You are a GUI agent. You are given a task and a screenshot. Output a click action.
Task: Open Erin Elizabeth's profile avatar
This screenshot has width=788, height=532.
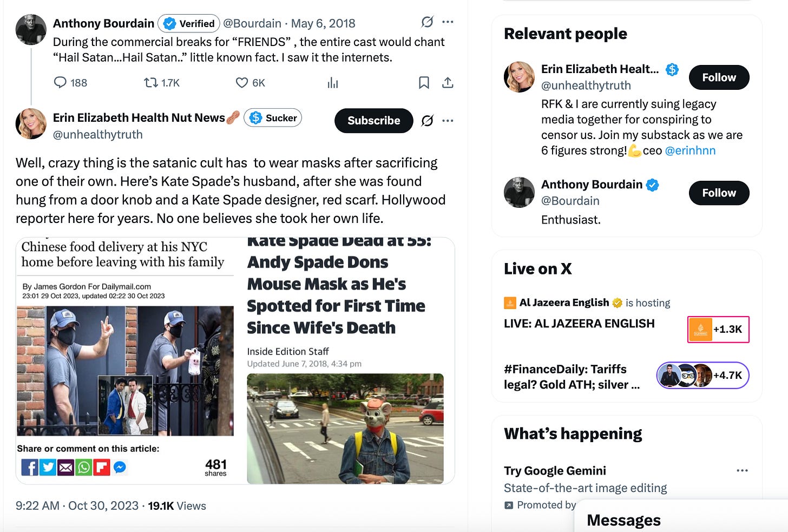click(x=31, y=124)
